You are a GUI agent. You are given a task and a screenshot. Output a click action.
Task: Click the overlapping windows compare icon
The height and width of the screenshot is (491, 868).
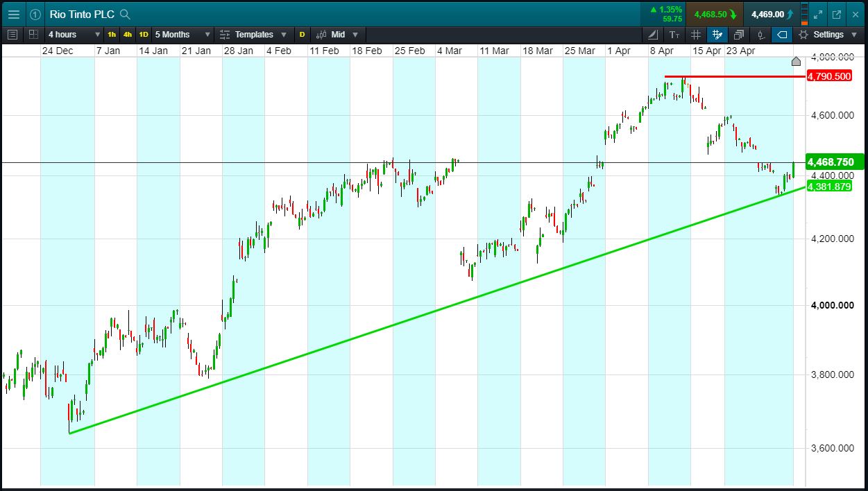(739, 35)
